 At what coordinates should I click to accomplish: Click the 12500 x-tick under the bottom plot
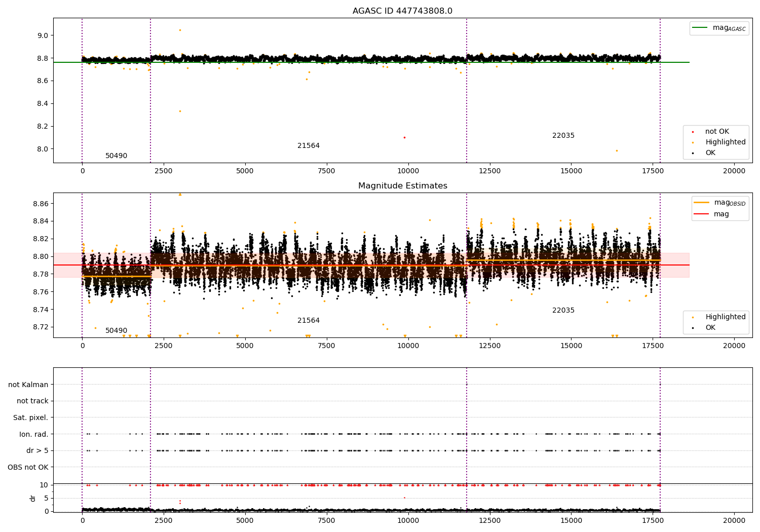[489, 520]
